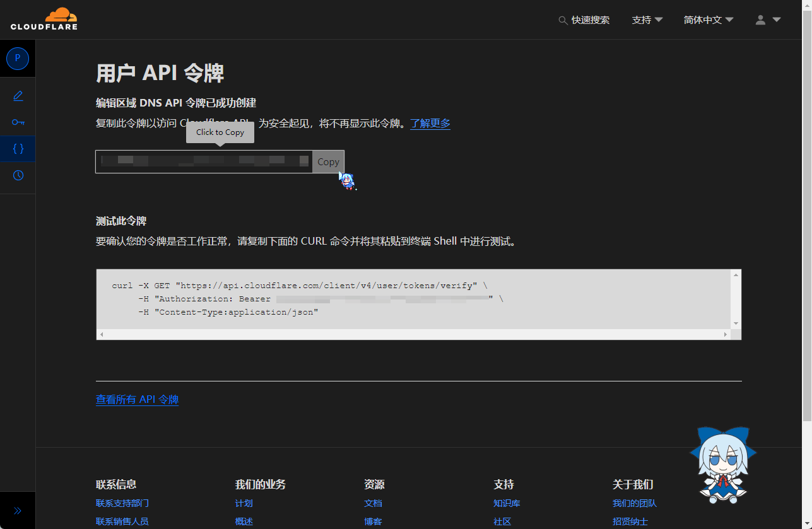Click the API token text field
Screen dimensions: 812x529
point(204,161)
